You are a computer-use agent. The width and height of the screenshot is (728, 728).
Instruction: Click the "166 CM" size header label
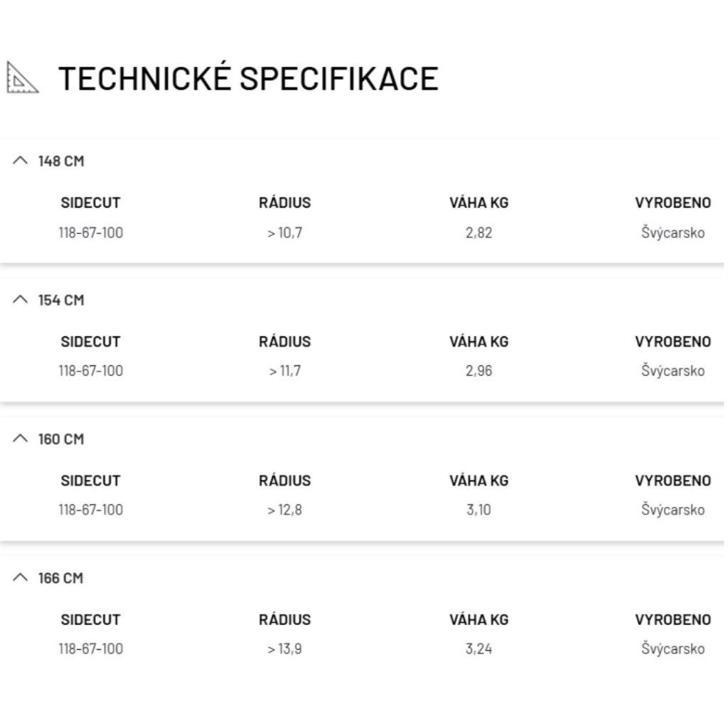coord(61,578)
